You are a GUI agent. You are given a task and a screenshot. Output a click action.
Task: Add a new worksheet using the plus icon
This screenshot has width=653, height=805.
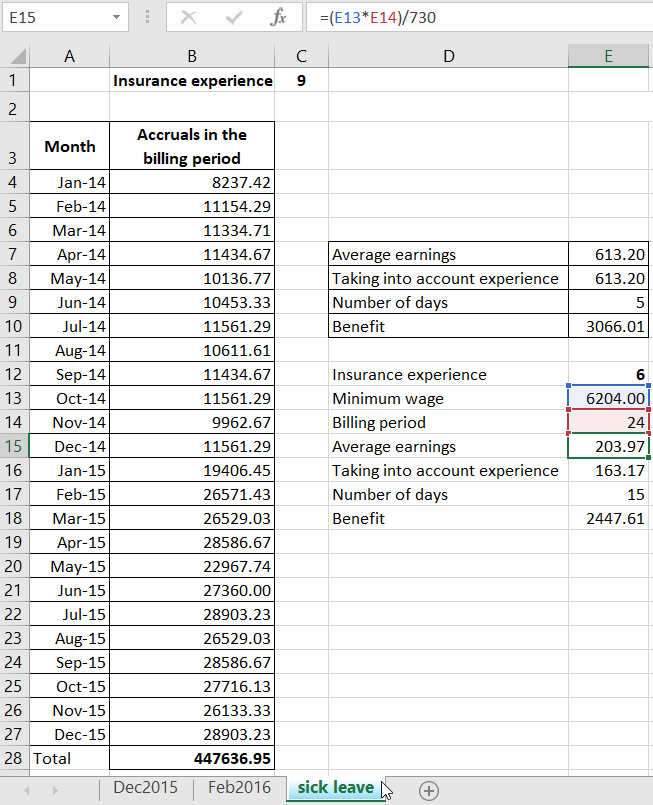coord(428,789)
